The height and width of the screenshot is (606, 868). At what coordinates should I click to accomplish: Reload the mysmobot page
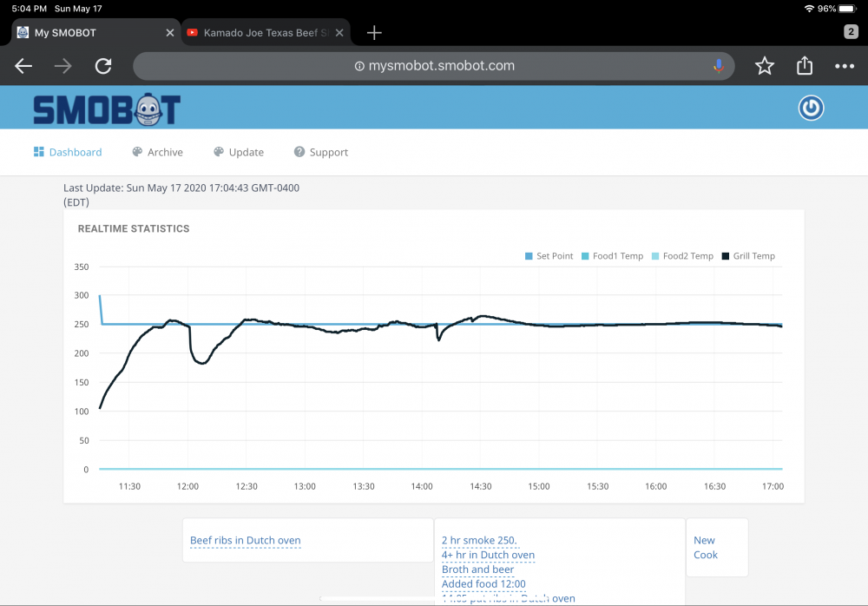pyautogui.click(x=103, y=66)
